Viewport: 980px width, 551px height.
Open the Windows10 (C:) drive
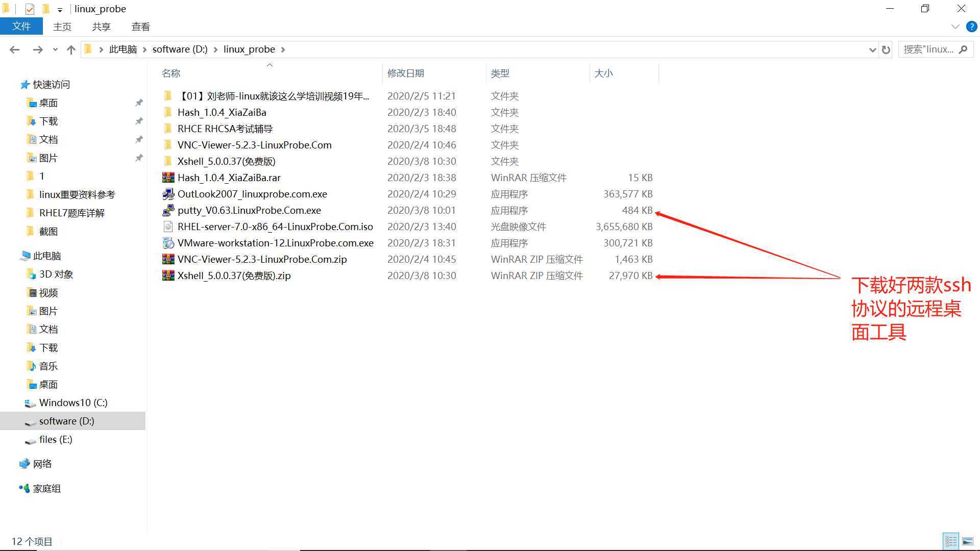click(73, 403)
